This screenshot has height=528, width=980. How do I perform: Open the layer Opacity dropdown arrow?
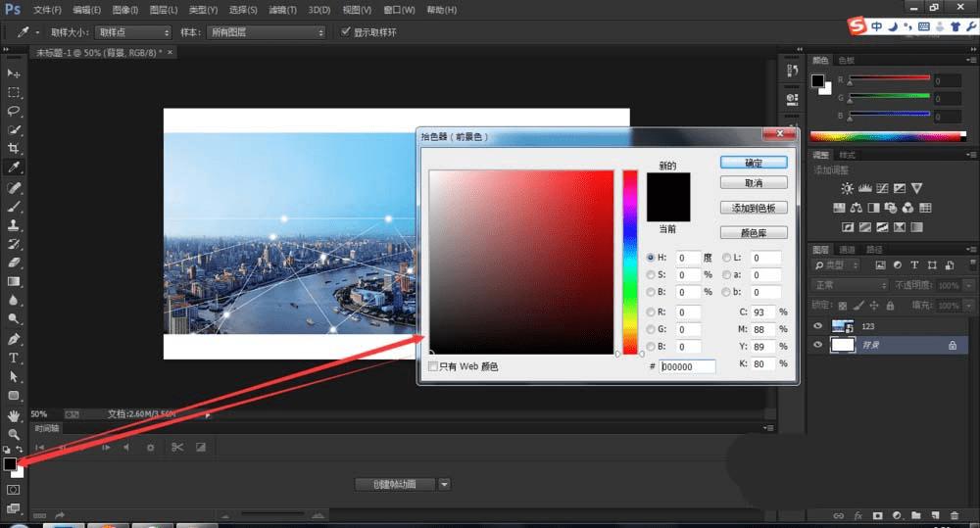tap(968, 285)
